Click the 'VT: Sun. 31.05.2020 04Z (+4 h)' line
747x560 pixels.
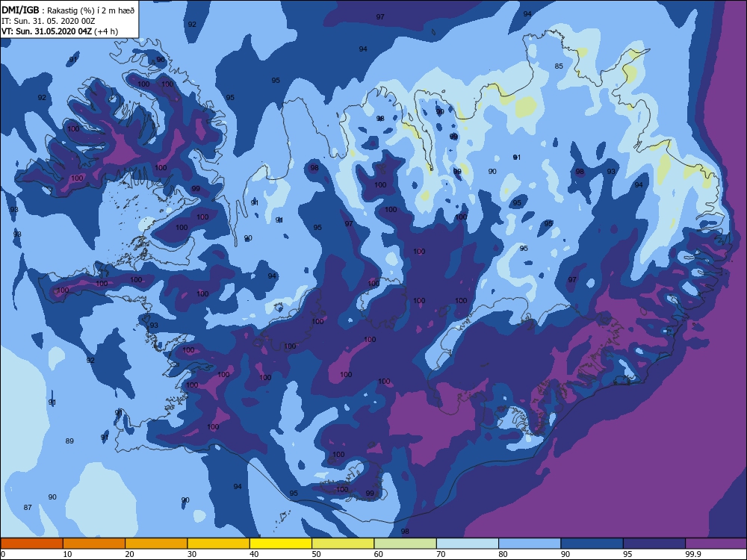pos(60,31)
